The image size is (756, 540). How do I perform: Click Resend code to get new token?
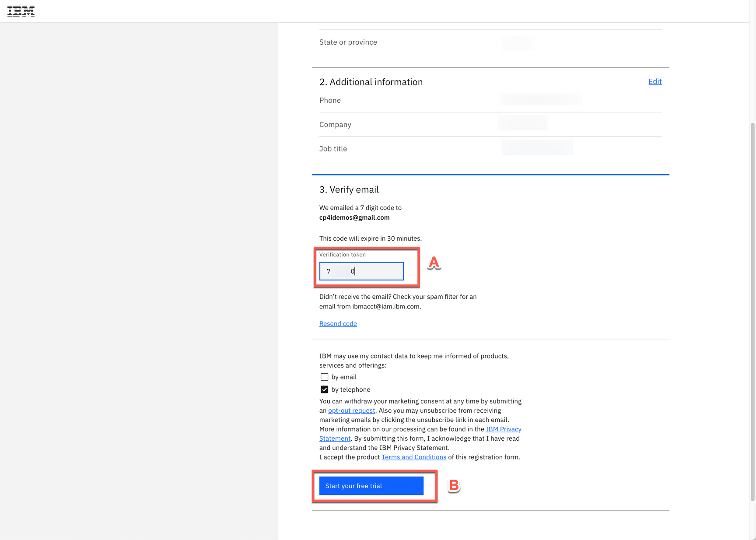click(338, 323)
